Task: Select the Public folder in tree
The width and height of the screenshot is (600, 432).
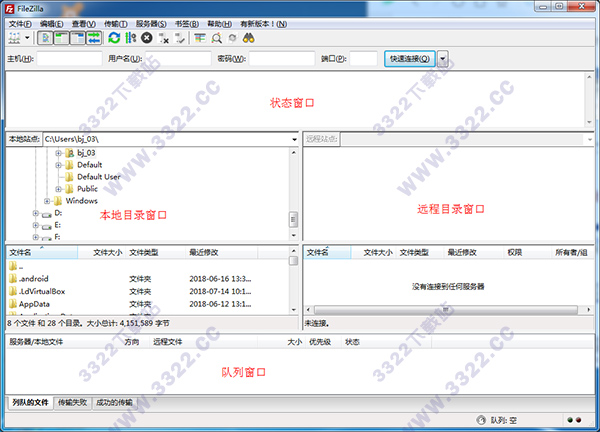Action: [87, 189]
